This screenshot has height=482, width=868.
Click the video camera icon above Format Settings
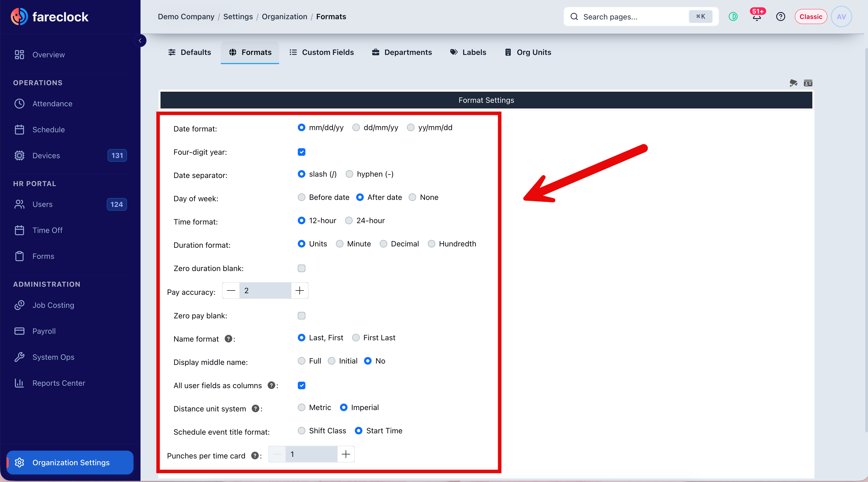[x=793, y=83]
